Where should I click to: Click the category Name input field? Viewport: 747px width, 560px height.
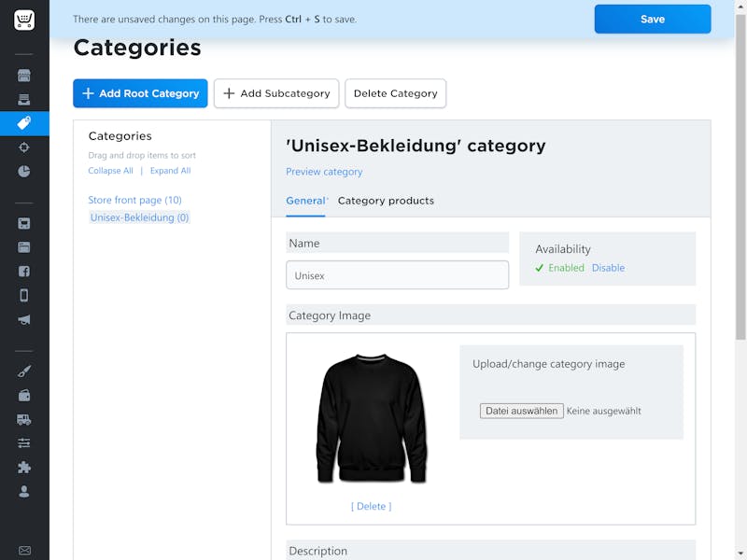point(398,275)
